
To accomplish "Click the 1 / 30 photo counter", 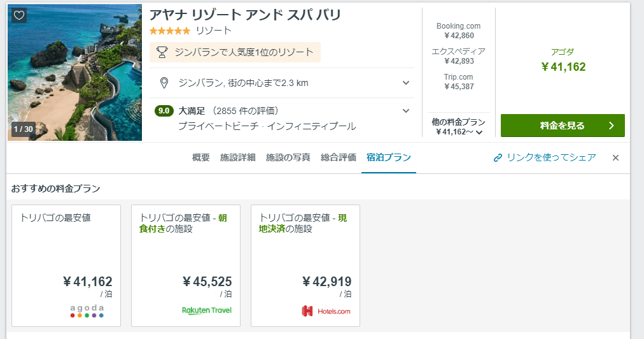I will pos(24,129).
